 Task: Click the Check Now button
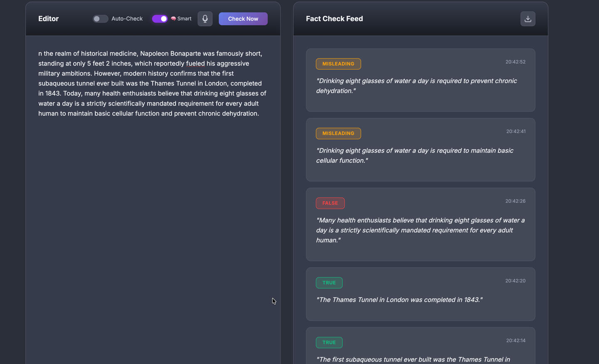pos(243,19)
